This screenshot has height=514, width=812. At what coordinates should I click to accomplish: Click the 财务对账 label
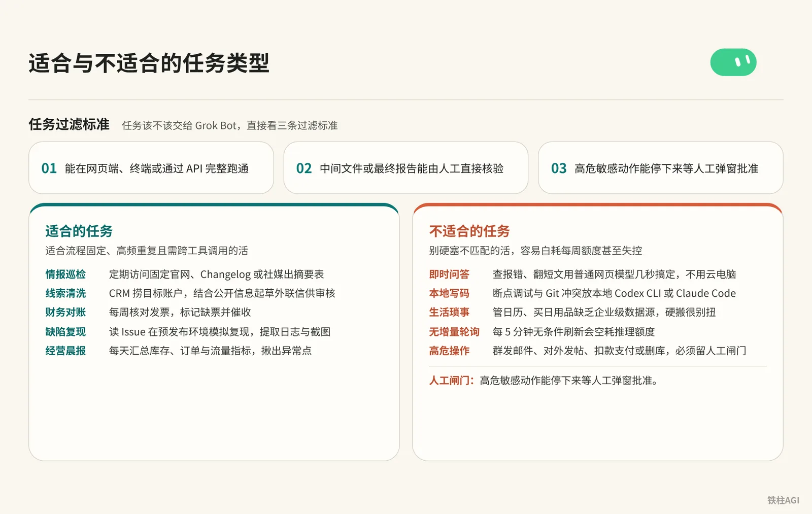pos(65,312)
